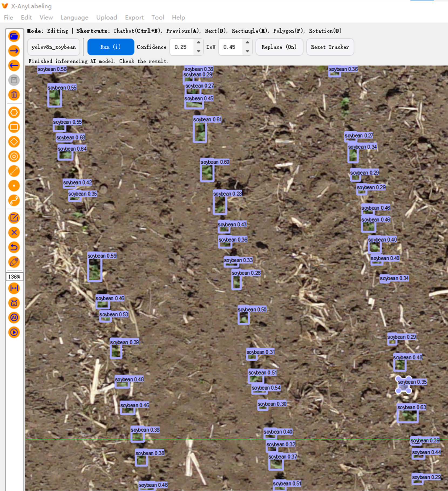Open the Edit menu
This screenshot has height=491, width=448.
(26, 18)
